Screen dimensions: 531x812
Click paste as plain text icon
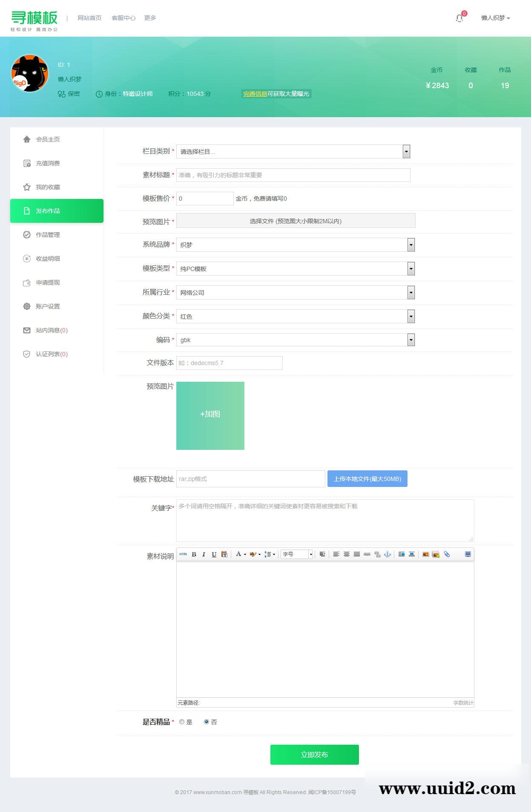point(224,554)
